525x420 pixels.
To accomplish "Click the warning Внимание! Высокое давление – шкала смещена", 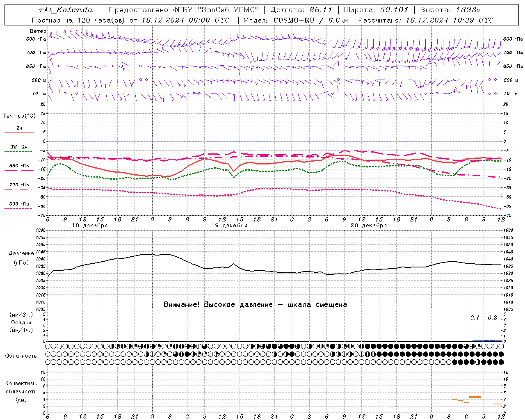I will 256,304.
